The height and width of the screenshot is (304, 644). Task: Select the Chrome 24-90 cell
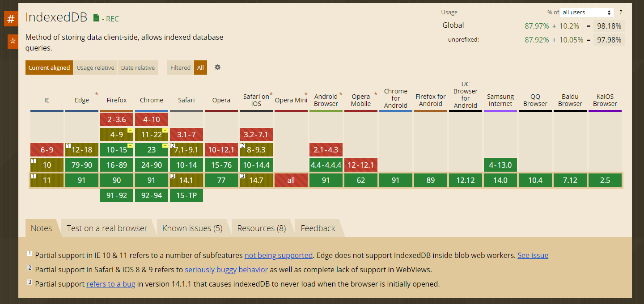click(152, 165)
